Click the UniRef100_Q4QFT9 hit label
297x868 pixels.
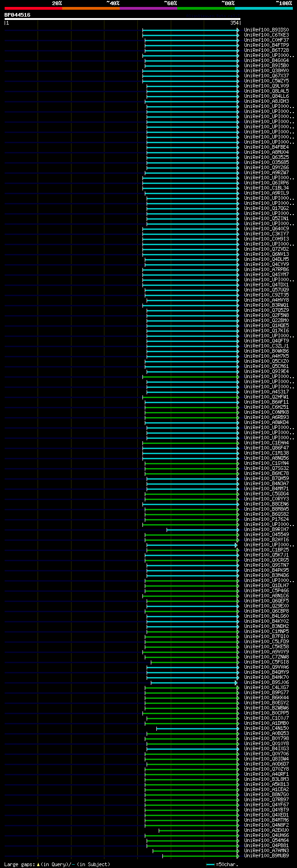pos(266,341)
